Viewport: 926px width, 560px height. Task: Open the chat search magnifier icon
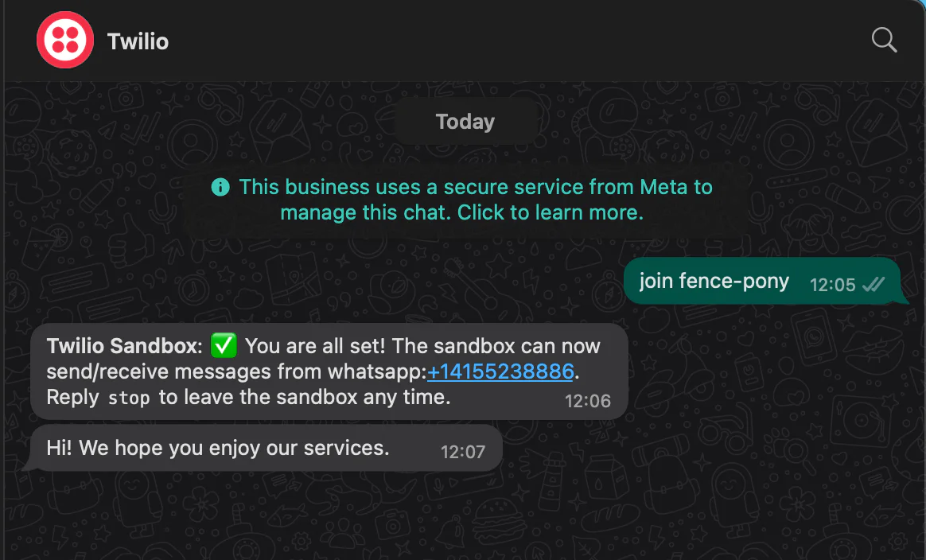coord(884,40)
